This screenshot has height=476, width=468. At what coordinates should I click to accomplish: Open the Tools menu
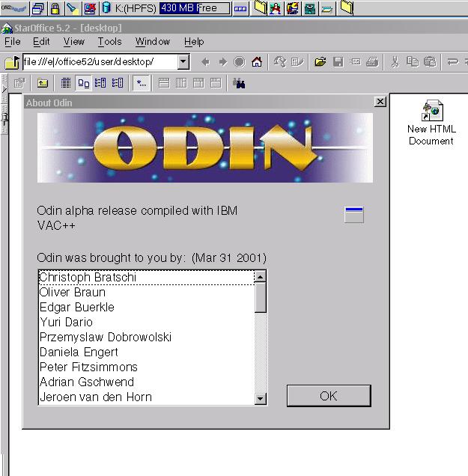109,42
